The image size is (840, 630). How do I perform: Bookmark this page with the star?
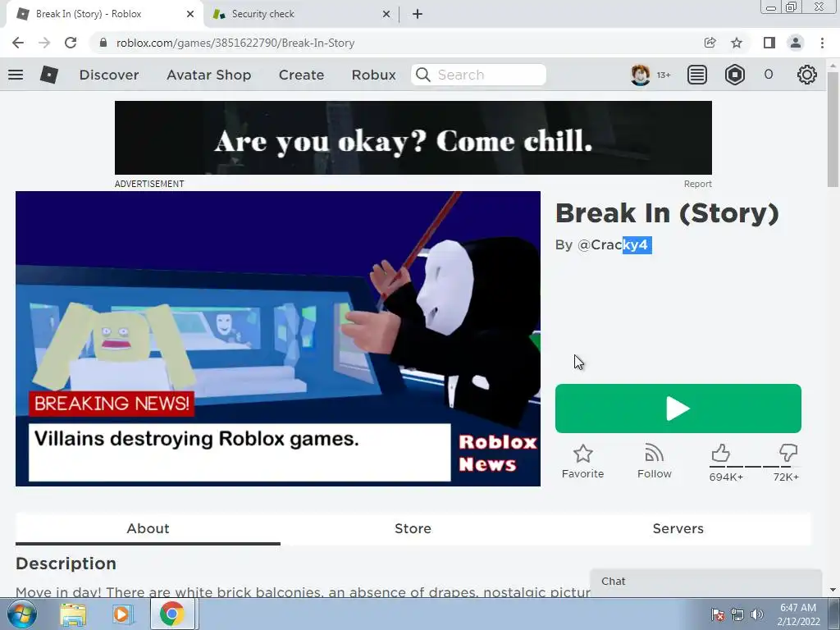(x=737, y=43)
